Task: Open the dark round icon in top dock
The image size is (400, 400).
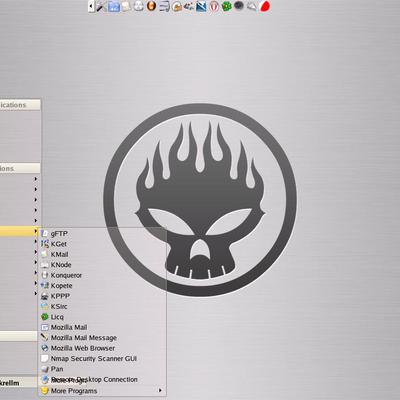Action: tap(239, 6)
